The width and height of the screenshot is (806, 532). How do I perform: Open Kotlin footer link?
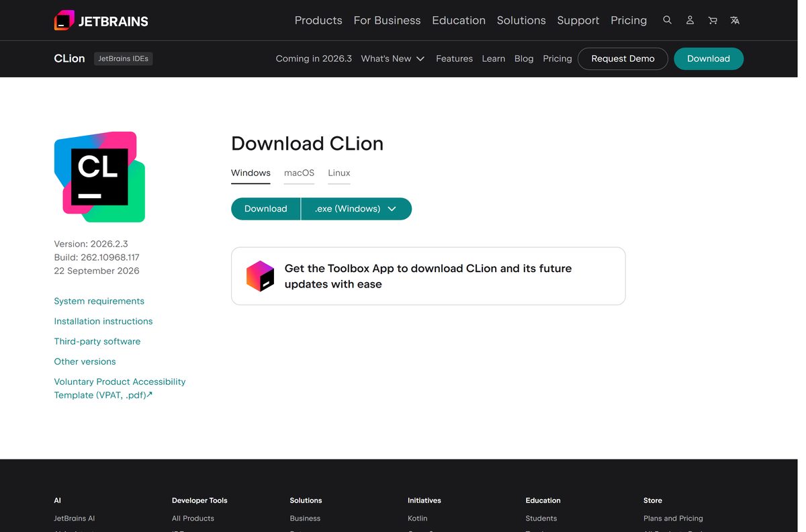[x=417, y=519]
